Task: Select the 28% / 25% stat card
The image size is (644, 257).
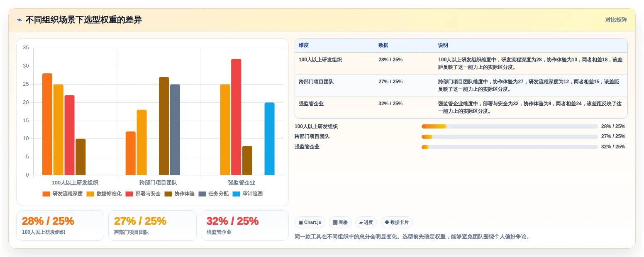Action: point(60,225)
